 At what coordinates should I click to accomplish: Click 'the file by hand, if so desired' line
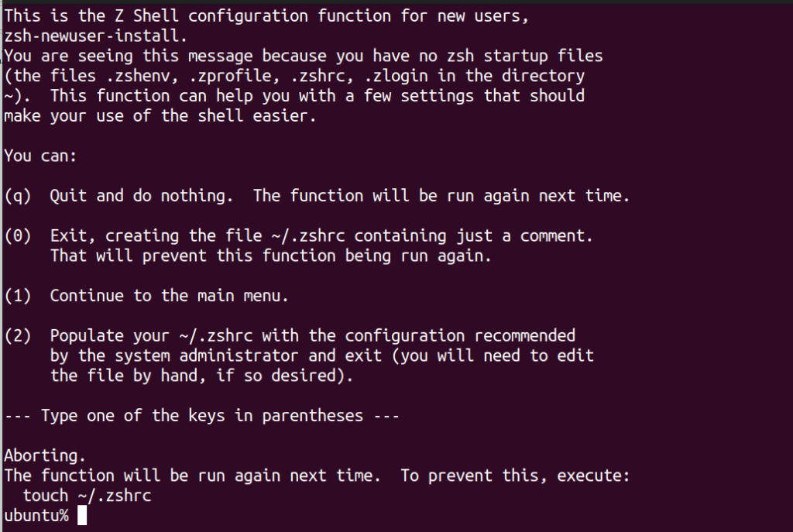click(x=201, y=376)
